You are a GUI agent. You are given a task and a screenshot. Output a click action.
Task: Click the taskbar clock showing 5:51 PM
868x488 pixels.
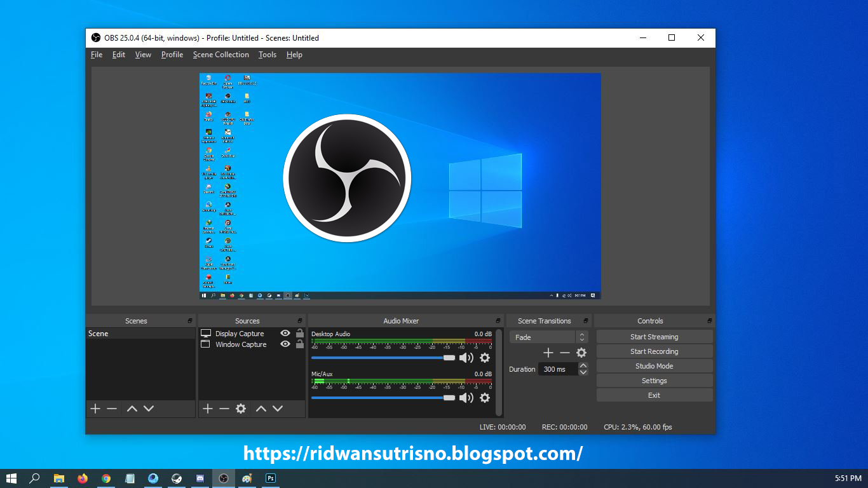(848, 478)
